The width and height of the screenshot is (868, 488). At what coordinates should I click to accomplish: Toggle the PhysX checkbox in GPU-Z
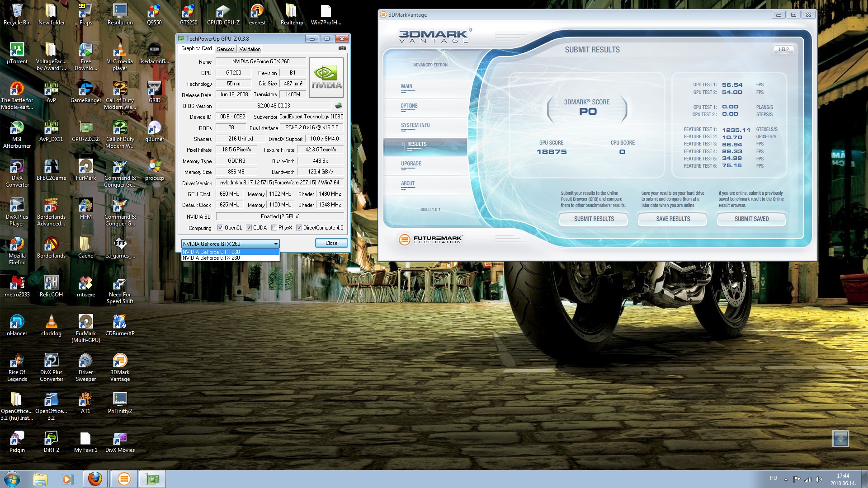pos(274,228)
